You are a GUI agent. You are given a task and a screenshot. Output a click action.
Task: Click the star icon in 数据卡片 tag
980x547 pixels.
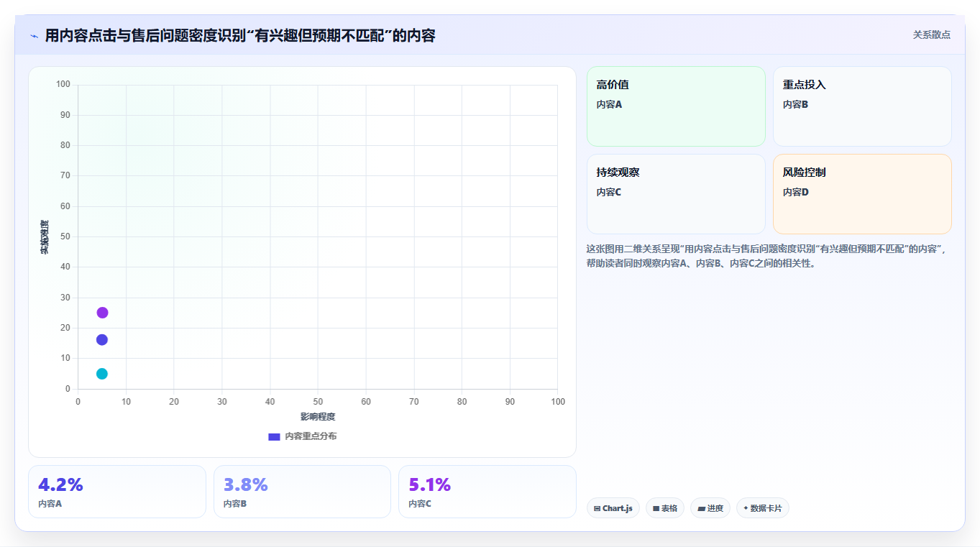point(746,508)
